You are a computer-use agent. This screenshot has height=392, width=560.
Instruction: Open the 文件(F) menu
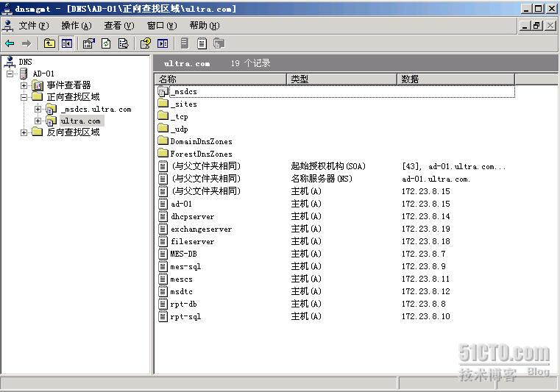click(x=33, y=26)
